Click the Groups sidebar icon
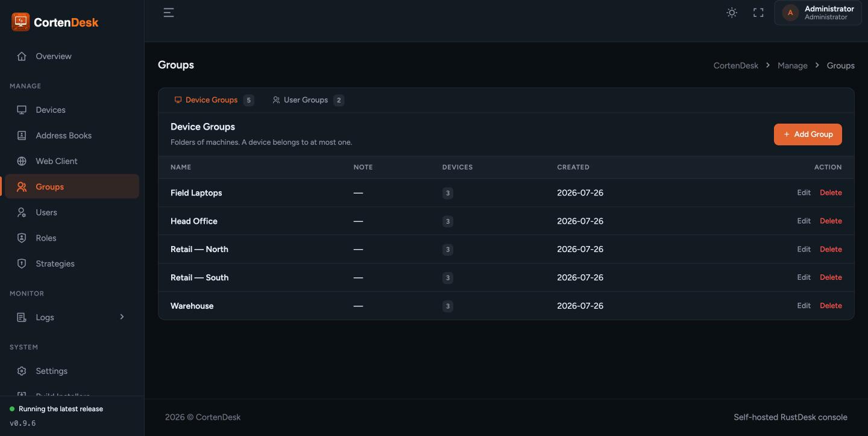This screenshot has width=868, height=436. 22,187
